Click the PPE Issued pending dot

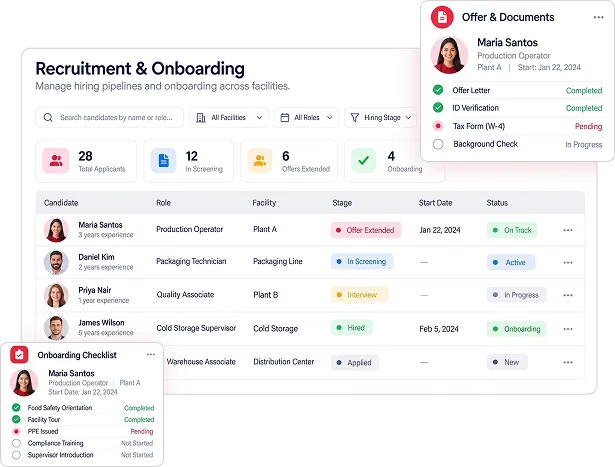pyautogui.click(x=16, y=431)
